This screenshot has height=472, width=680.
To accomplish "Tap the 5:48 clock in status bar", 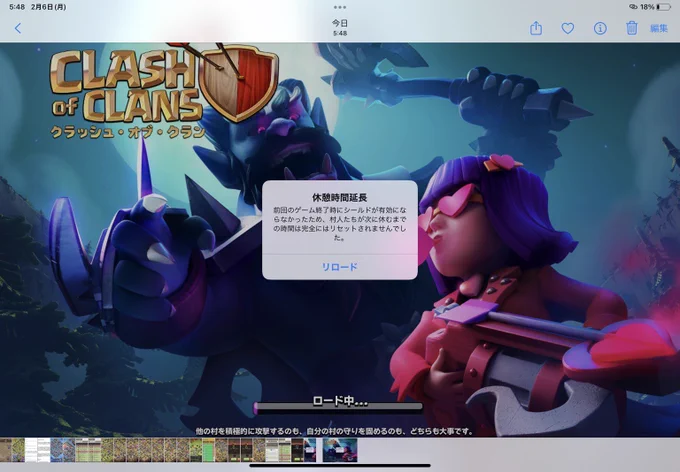I will (x=17, y=7).
